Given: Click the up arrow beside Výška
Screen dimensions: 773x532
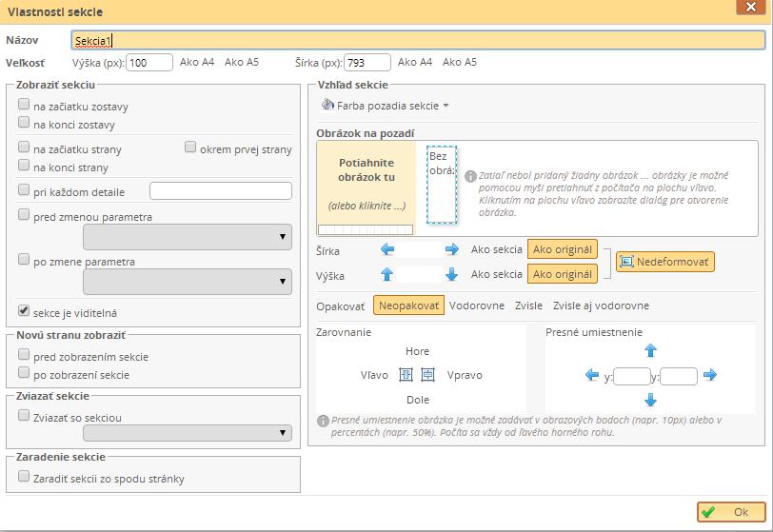Looking at the screenshot, I should [387, 274].
